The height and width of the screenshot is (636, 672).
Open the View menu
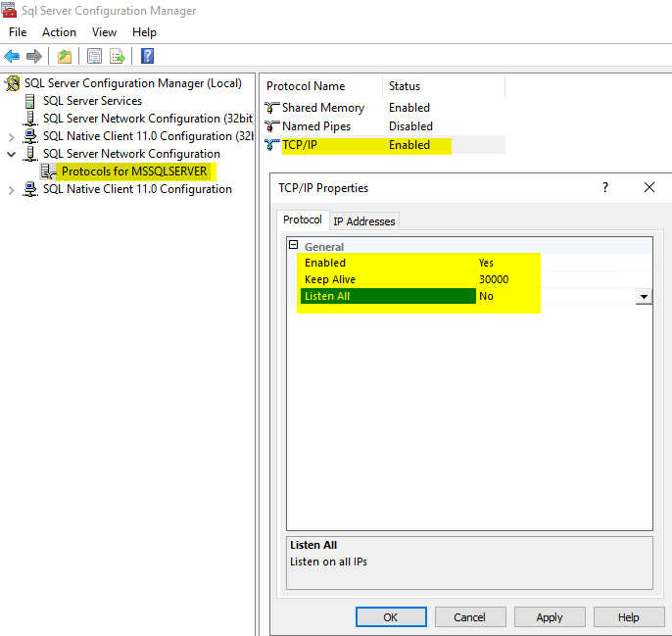[x=104, y=32]
